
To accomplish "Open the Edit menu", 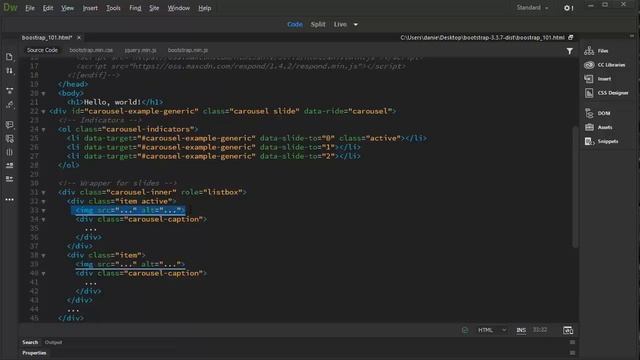I will pyautogui.click(x=48, y=8).
